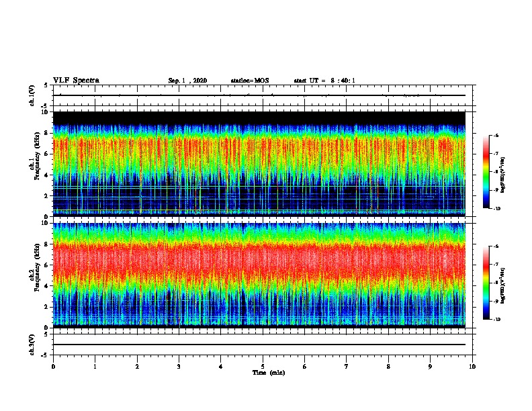The height and width of the screenshot is (411, 532).
Task: Click the "ch.3(V)" waveform axis label
Action: coord(32,345)
